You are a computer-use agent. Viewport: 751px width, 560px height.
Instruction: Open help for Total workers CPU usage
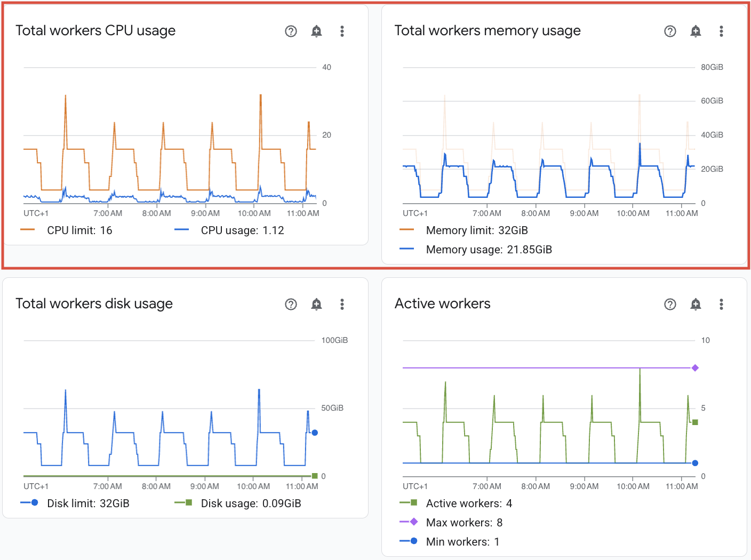tap(291, 31)
